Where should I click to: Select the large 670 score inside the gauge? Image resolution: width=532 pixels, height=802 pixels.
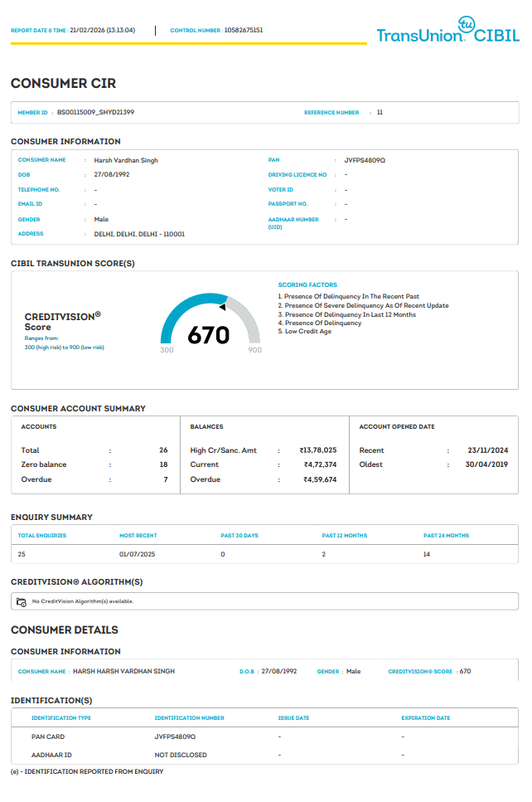click(208, 335)
